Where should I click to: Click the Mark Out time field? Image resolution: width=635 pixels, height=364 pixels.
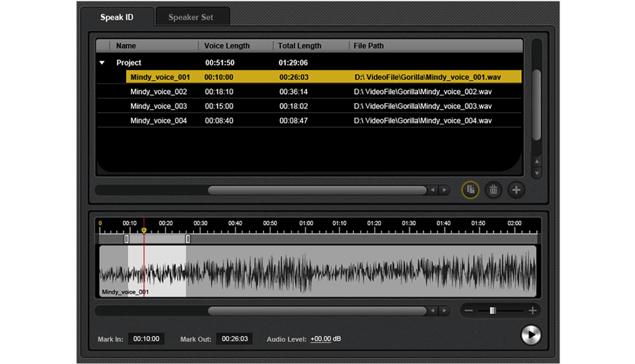click(235, 339)
